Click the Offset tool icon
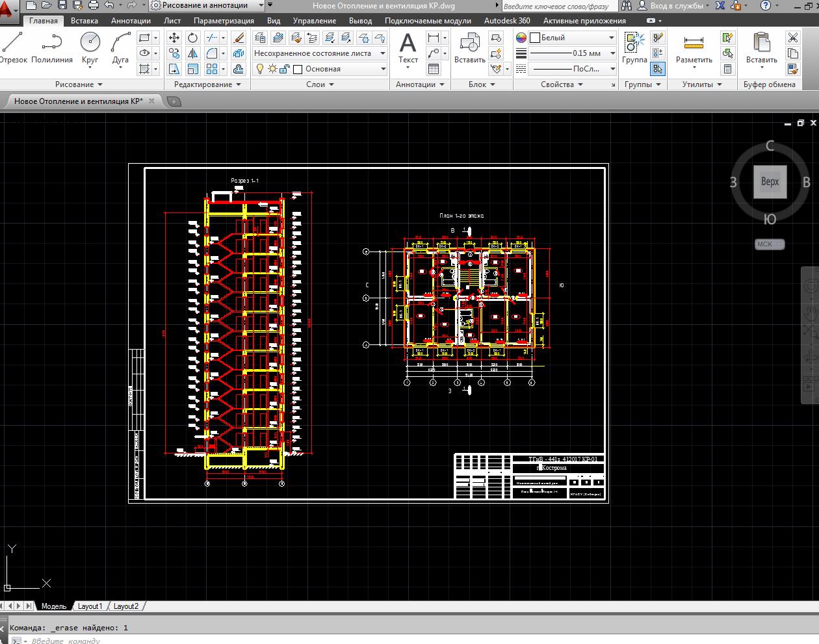The width and height of the screenshot is (819, 644). 239,69
